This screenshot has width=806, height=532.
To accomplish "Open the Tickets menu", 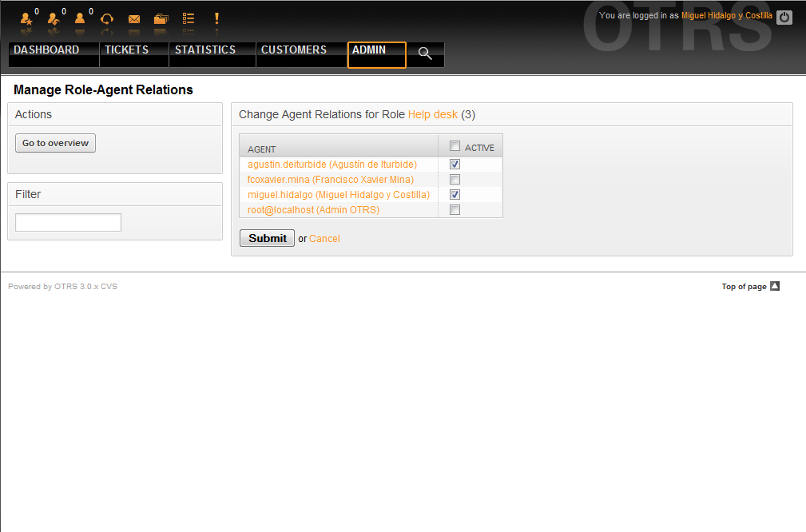I will [126, 50].
